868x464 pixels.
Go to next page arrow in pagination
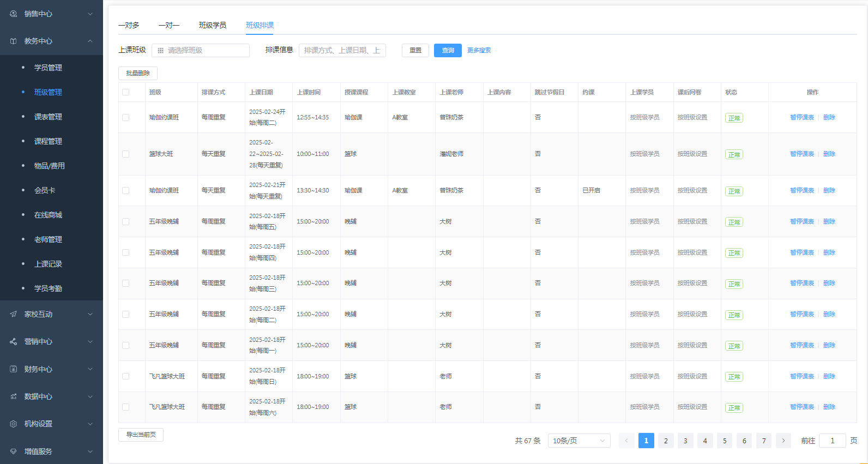(783, 441)
